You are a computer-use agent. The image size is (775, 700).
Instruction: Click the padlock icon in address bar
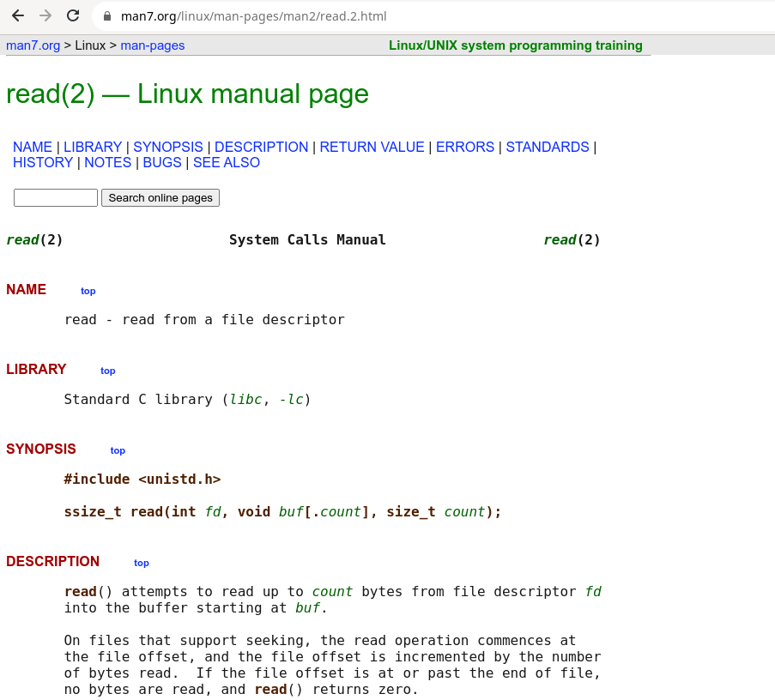click(106, 15)
